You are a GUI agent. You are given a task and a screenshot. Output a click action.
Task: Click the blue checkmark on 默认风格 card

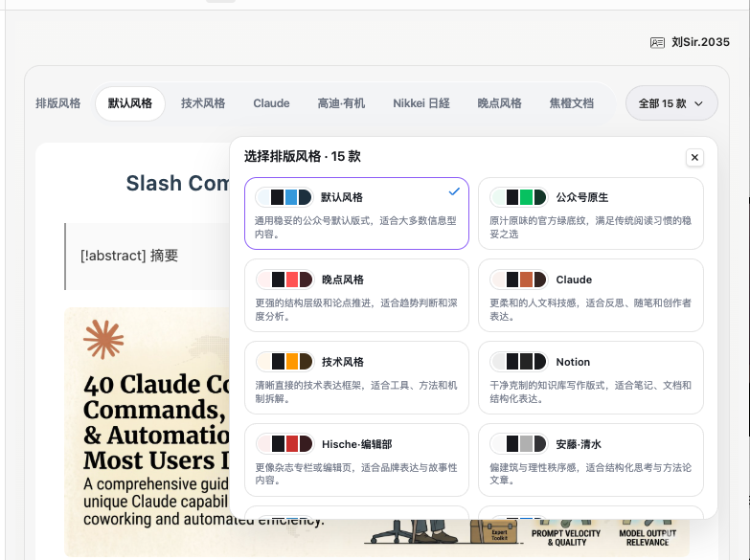coord(454,191)
